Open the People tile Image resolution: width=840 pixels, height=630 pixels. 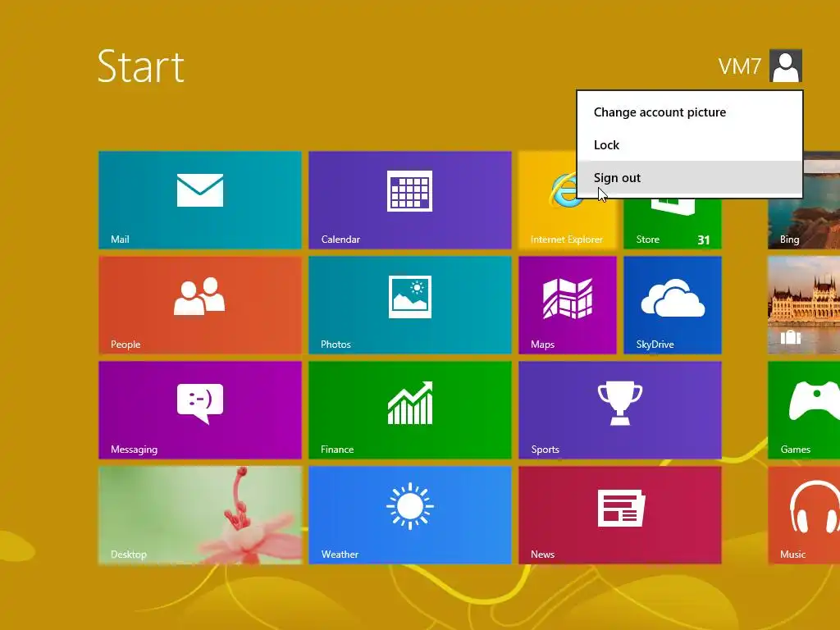pyautogui.click(x=200, y=305)
